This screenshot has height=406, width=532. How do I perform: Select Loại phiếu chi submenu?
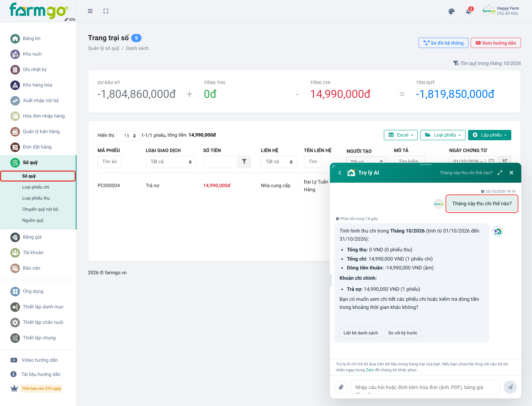pyautogui.click(x=36, y=187)
